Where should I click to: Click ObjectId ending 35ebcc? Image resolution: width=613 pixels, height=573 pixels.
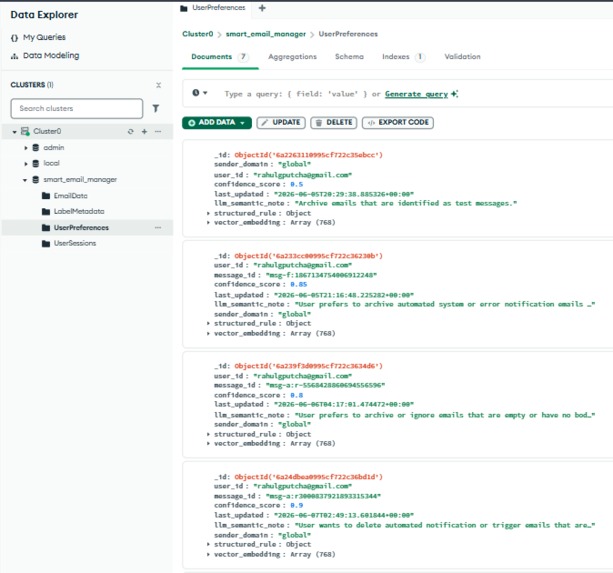pyautogui.click(x=308, y=155)
